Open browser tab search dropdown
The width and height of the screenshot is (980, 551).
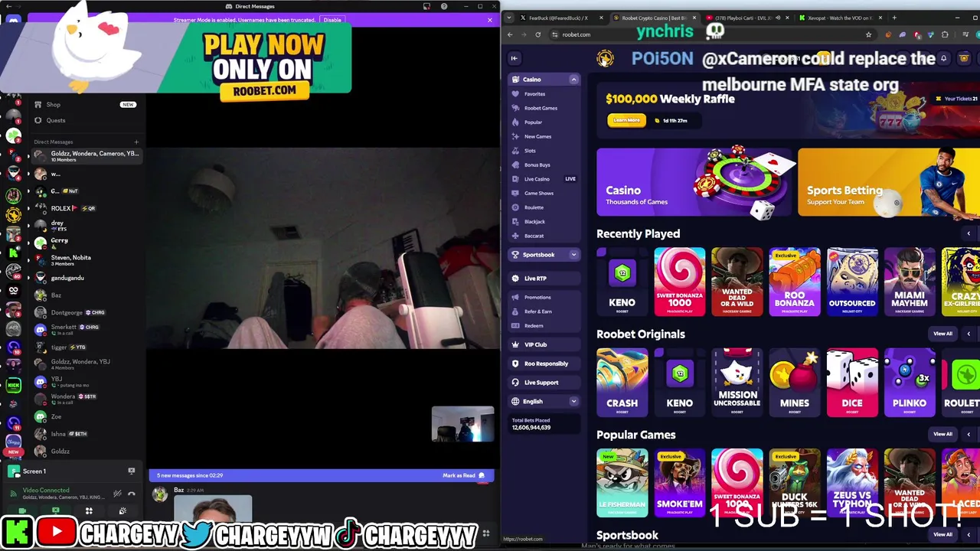509,18
